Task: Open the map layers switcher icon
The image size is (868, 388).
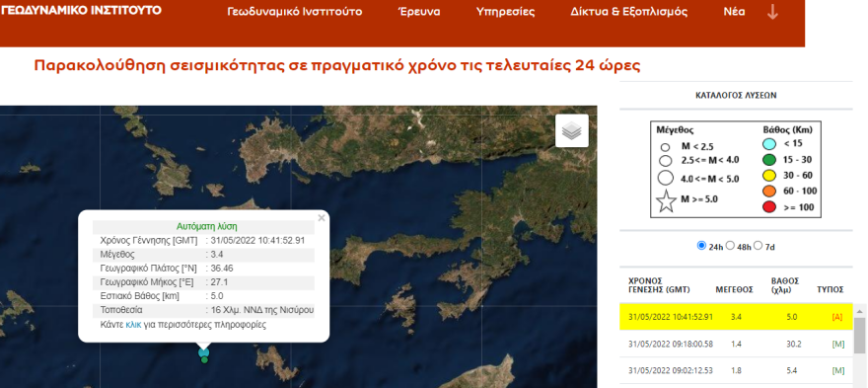Action: click(x=572, y=130)
